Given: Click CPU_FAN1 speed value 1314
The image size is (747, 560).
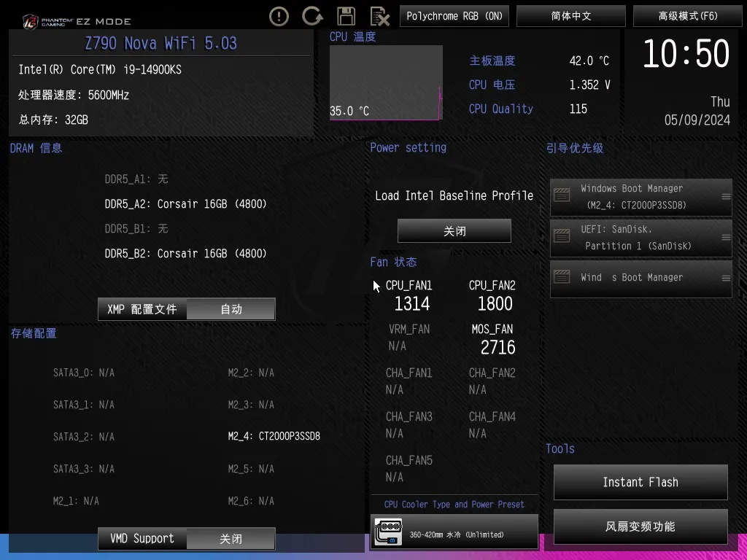Looking at the screenshot, I should click(412, 304).
